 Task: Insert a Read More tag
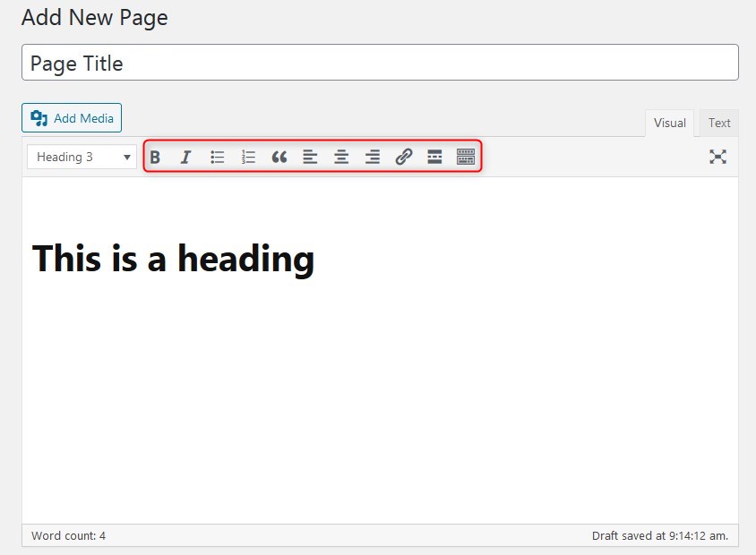point(434,157)
